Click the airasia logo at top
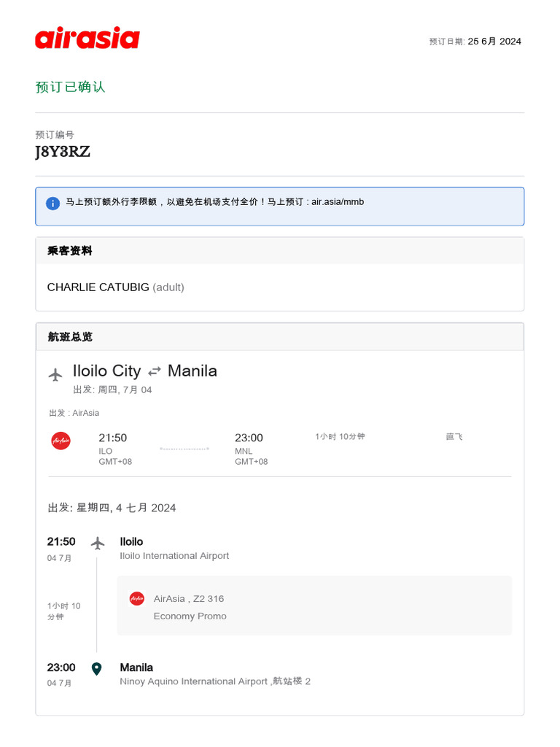This screenshot has height=747, width=560. pos(87,38)
